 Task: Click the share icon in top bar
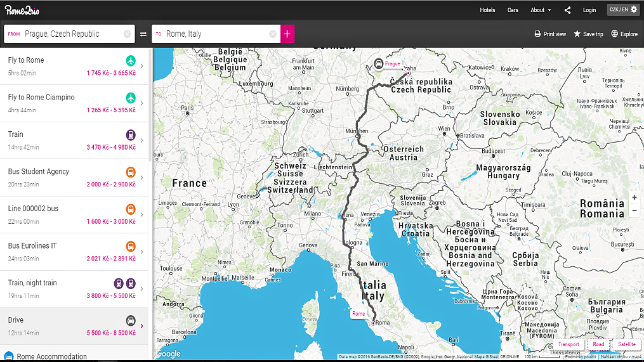tap(567, 10)
